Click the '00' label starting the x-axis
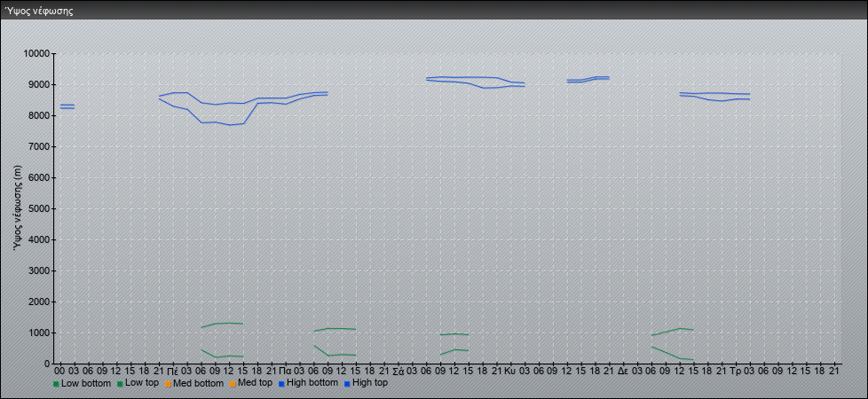868x399 pixels. pos(59,371)
